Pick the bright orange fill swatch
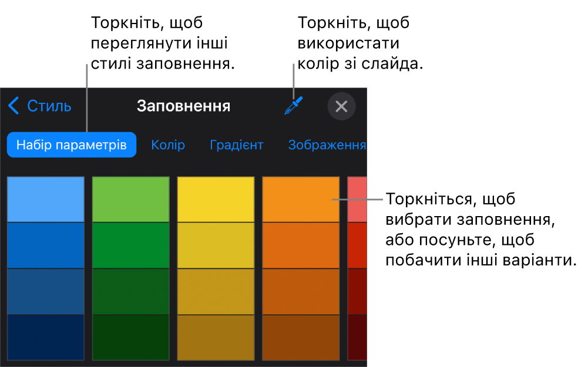Screen dimensions: 588x367 click(x=301, y=200)
